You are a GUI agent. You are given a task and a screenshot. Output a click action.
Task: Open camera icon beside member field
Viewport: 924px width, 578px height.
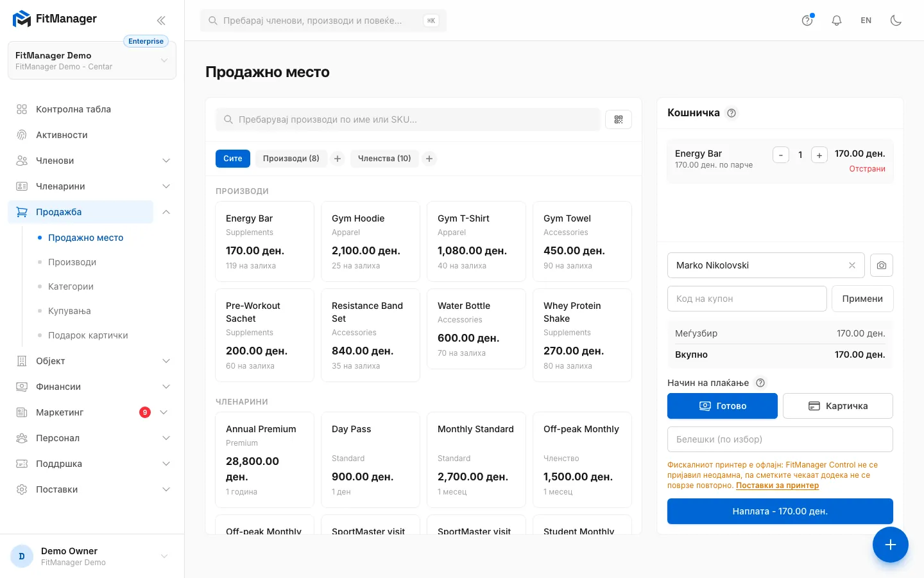pos(882,265)
